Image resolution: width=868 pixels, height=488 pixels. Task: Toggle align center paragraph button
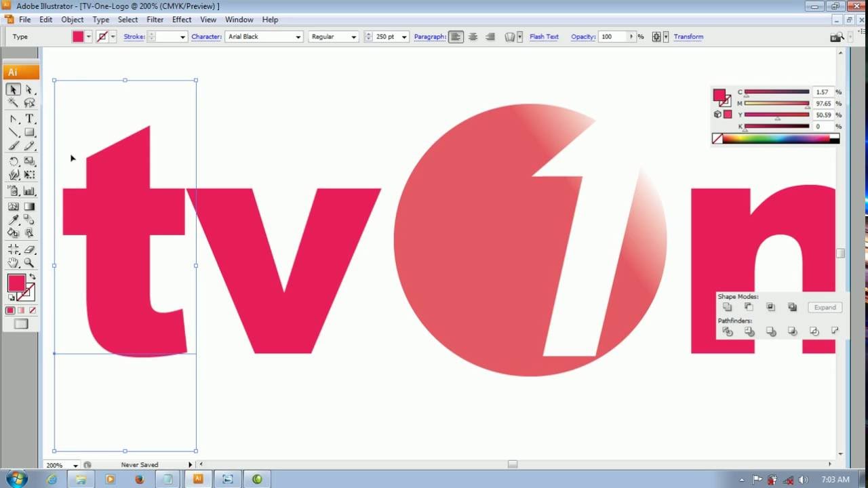[473, 37]
